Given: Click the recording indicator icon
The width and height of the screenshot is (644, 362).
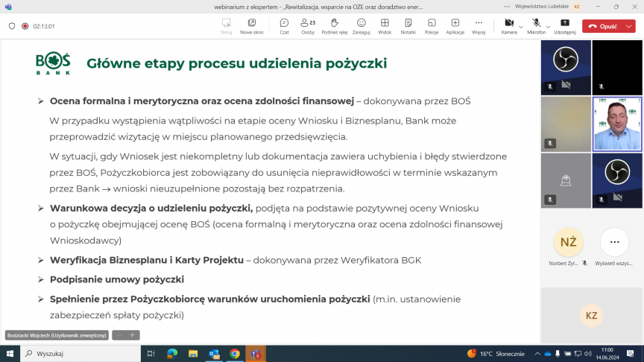Looking at the screenshot, I should 25,26.
